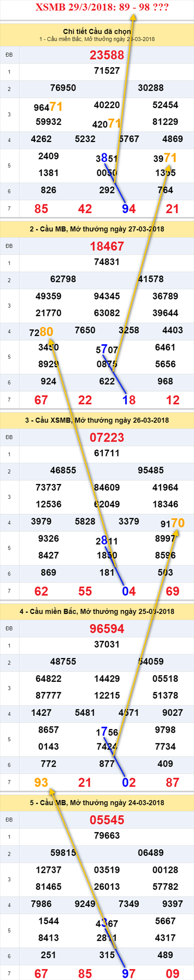Image resolution: width=194 pixels, height=980 pixels.
Task: Click the number 52454
Action: point(165,105)
